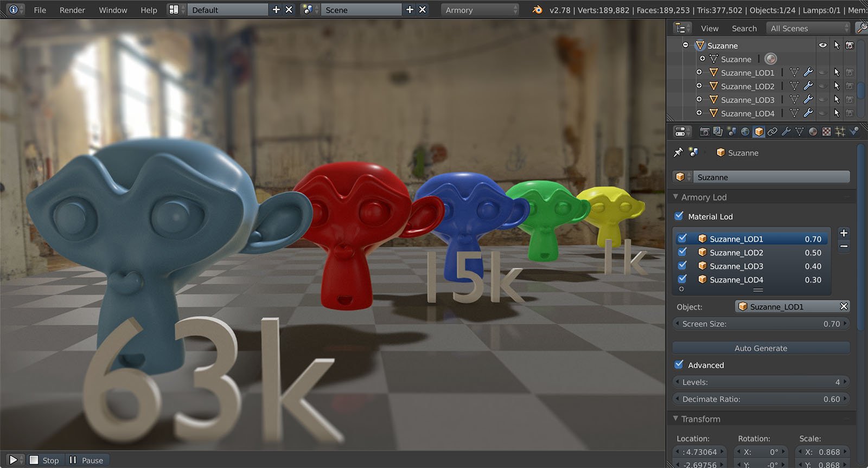Image resolution: width=868 pixels, height=468 pixels.
Task: Toggle the Suzanne_LOD4 list checkbox
Action: 682,279
